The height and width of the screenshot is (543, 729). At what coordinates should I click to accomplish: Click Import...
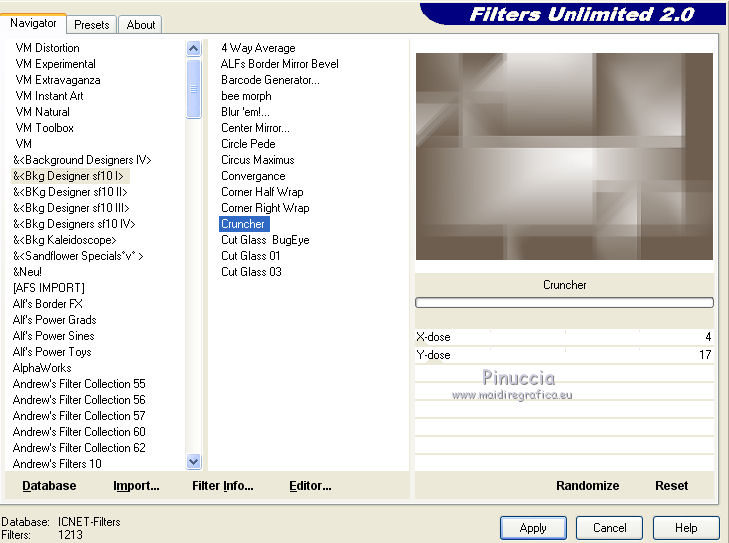(136, 486)
